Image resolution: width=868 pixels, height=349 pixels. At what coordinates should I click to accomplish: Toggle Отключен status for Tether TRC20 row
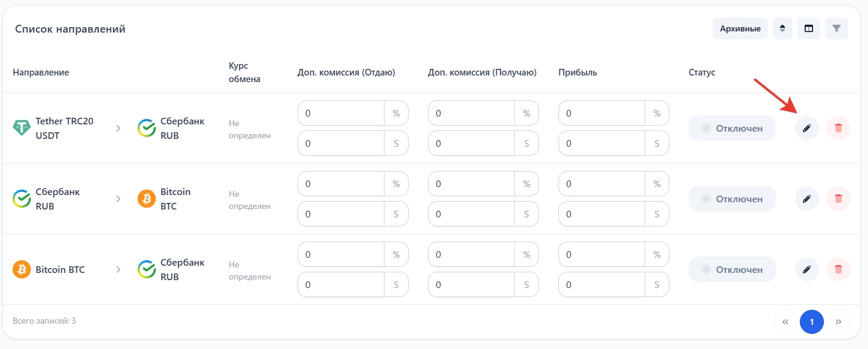(732, 128)
